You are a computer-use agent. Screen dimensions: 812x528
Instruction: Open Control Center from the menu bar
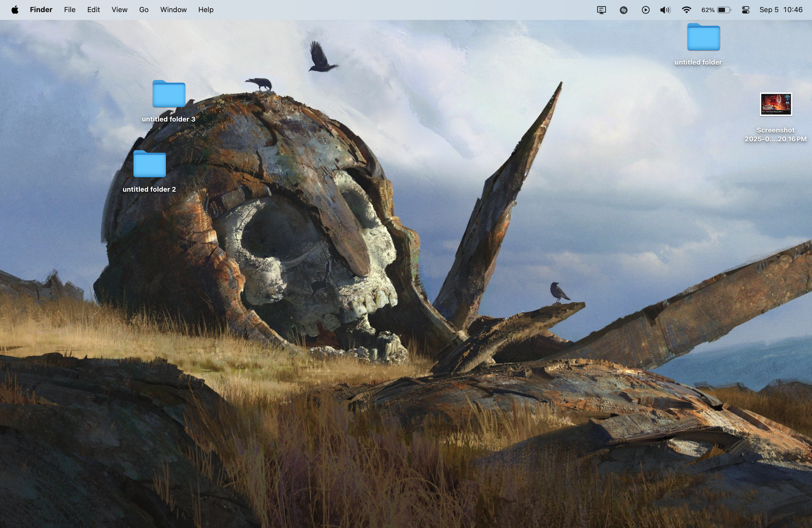click(x=745, y=10)
